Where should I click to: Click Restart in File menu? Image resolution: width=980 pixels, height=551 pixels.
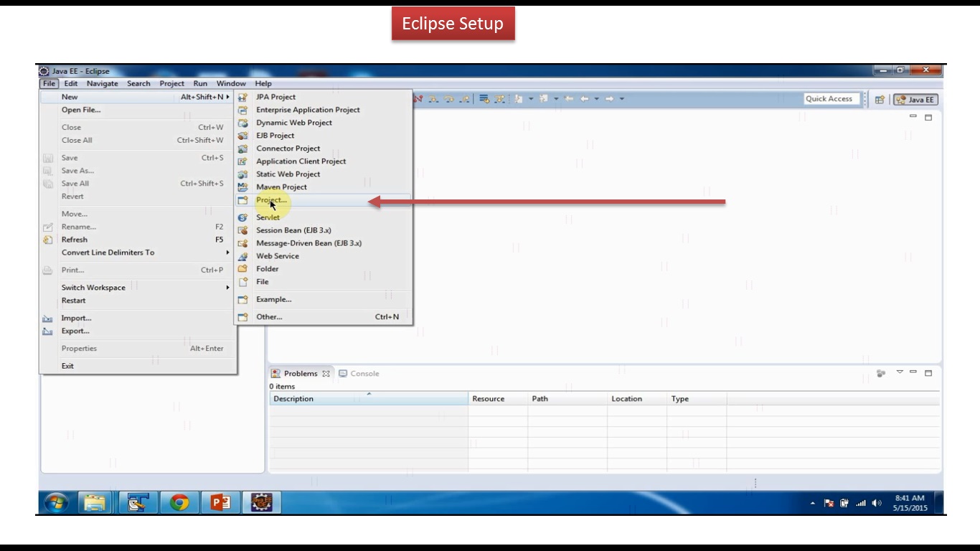(x=73, y=301)
